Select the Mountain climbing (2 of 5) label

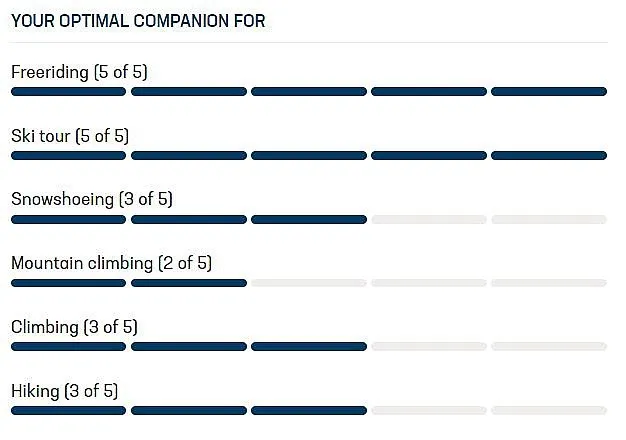pyautogui.click(x=111, y=263)
